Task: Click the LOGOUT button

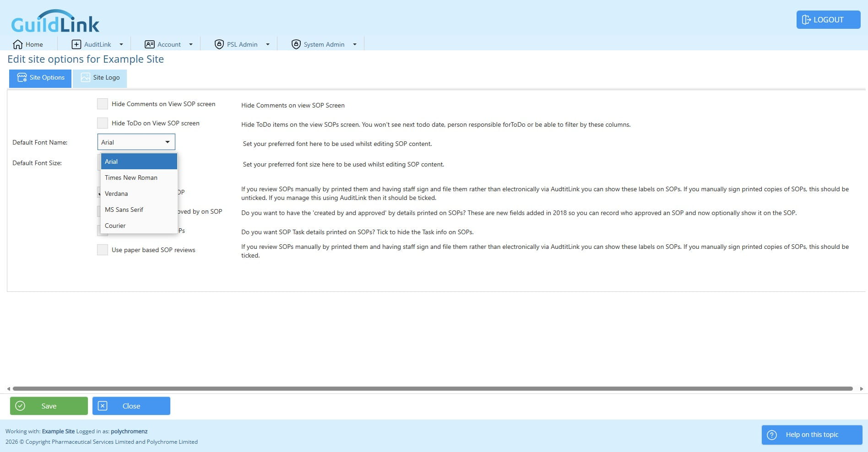Action: tap(828, 20)
